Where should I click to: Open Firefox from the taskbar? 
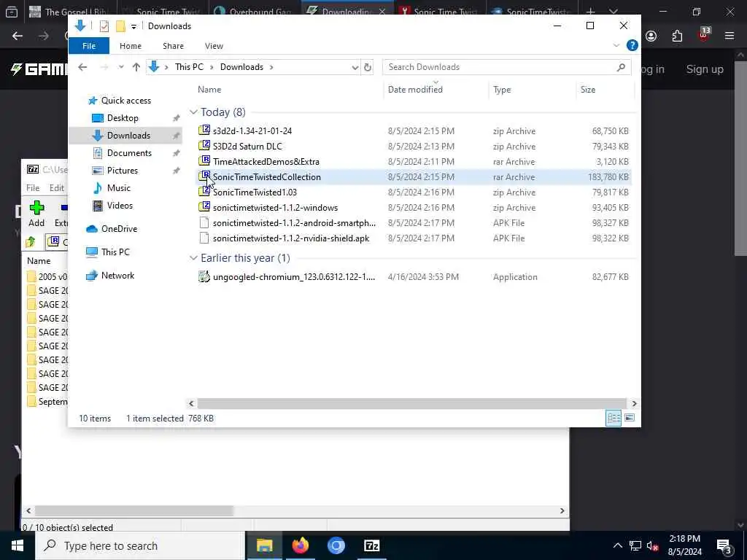tap(300, 545)
